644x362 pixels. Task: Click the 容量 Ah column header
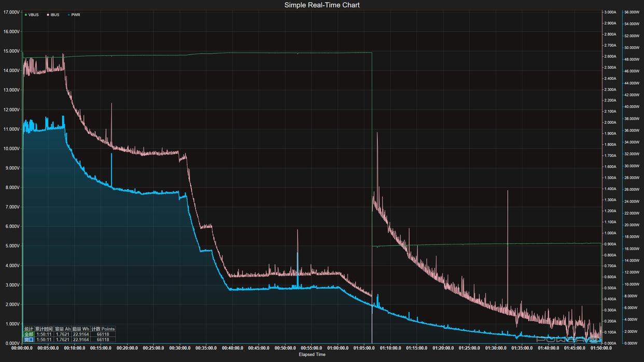coord(62,329)
